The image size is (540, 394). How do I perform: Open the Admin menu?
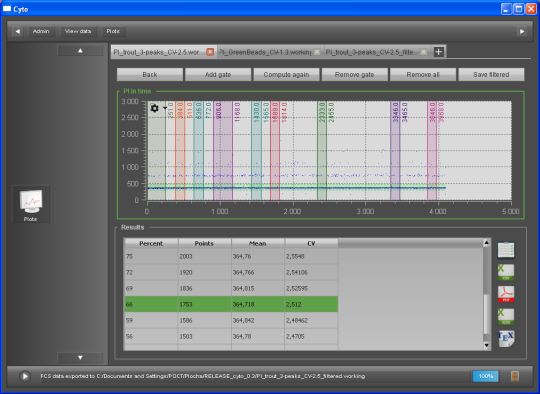[41, 31]
